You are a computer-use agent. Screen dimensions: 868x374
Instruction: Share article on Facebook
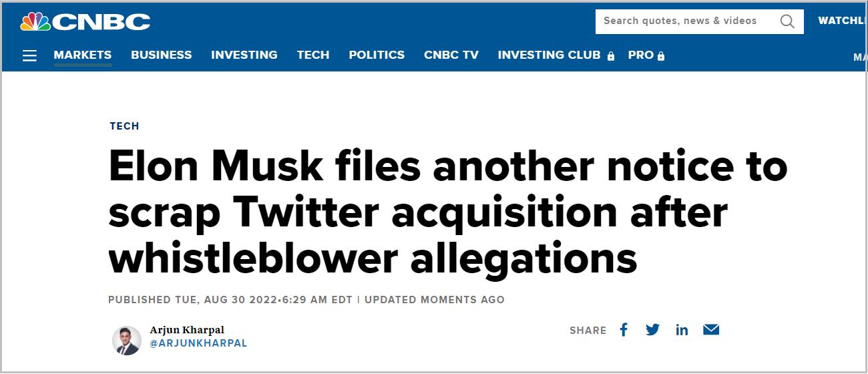624,330
